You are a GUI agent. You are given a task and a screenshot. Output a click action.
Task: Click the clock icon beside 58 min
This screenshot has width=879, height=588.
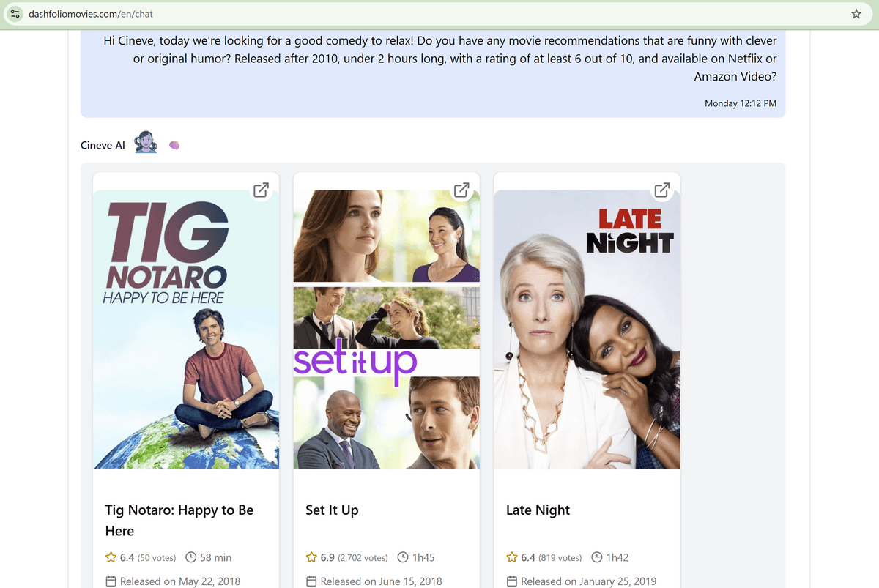coord(191,557)
